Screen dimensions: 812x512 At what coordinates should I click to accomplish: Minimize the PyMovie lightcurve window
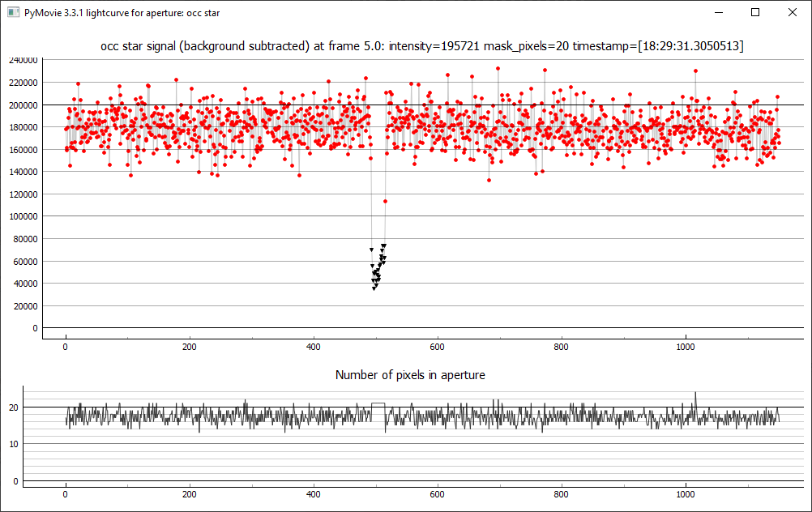(718, 12)
